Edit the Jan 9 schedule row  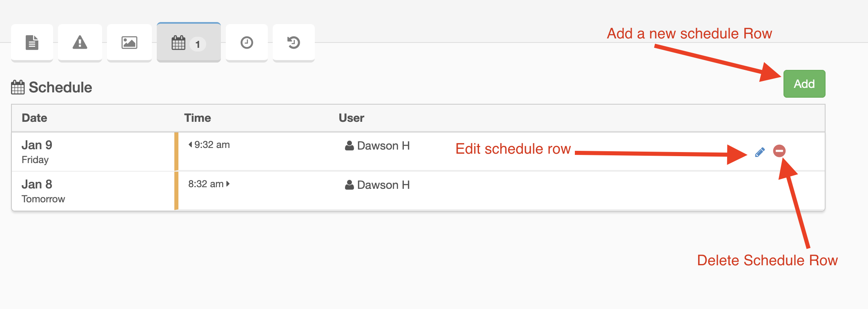click(760, 152)
